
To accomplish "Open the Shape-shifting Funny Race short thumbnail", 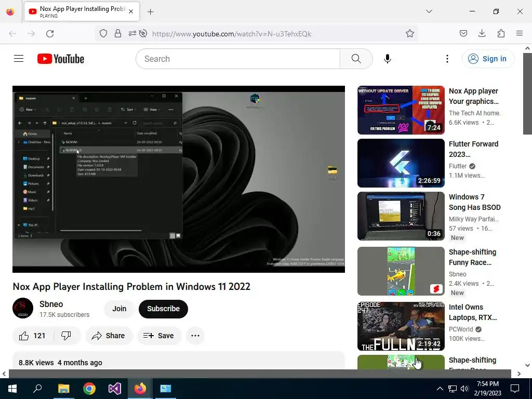I will [x=401, y=271].
